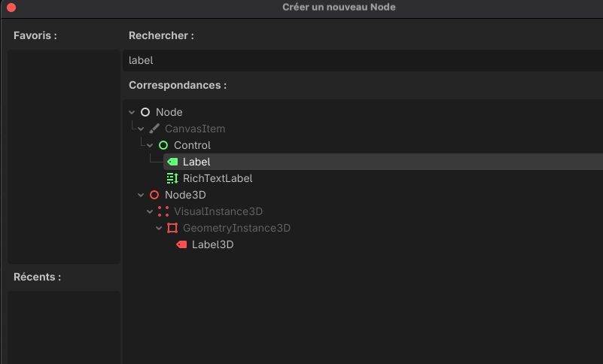Click the GeometryInstance3D red square icon

coord(172,228)
